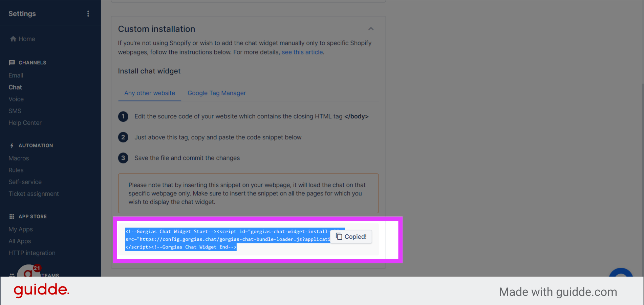The height and width of the screenshot is (305, 644).
Task: Open SMS channel settings
Action: 15,111
